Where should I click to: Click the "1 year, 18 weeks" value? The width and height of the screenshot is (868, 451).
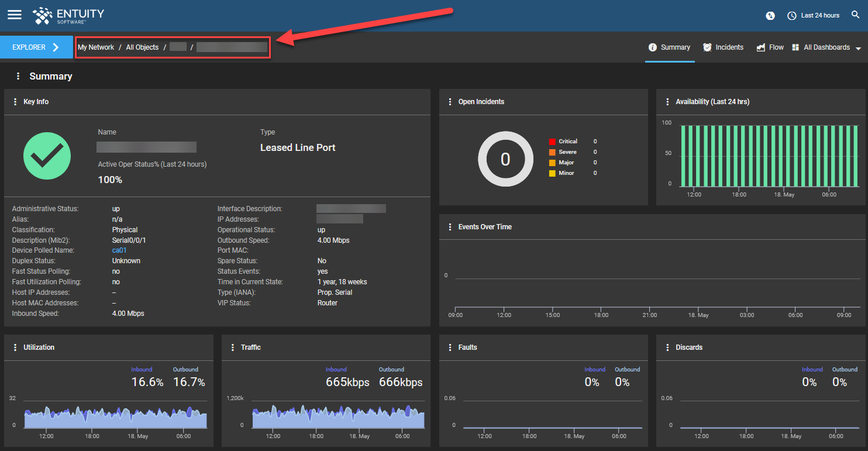[x=342, y=282]
